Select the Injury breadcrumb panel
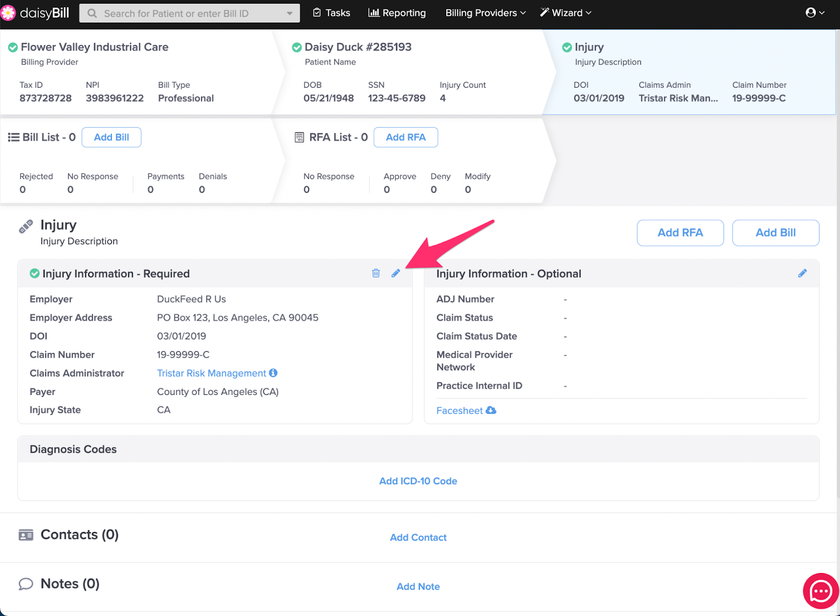Viewport: 840px width, 616px height. (690, 72)
